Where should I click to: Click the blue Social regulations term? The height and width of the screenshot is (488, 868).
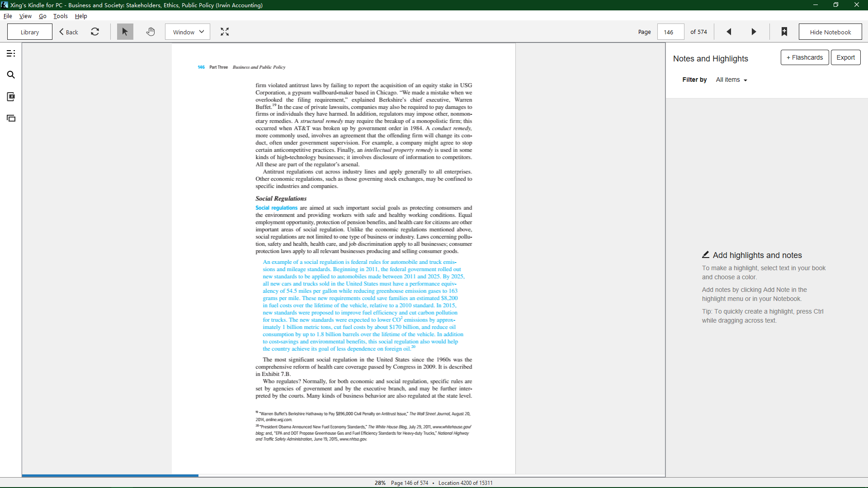(276, 208)
